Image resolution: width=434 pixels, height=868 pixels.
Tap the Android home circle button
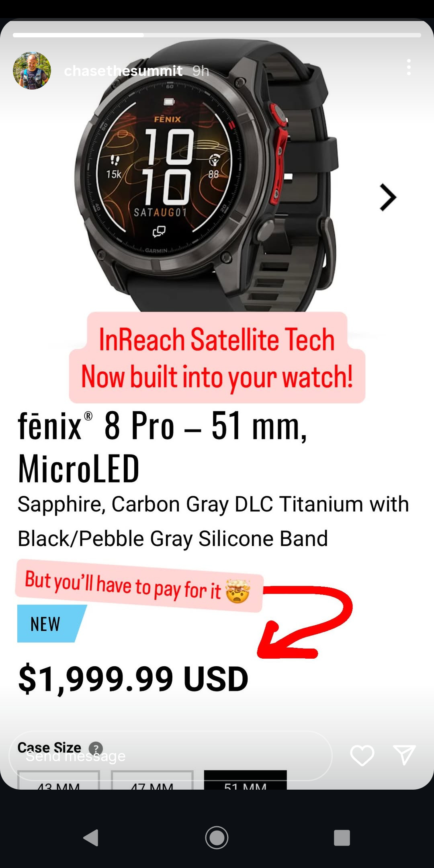[217, 838]
